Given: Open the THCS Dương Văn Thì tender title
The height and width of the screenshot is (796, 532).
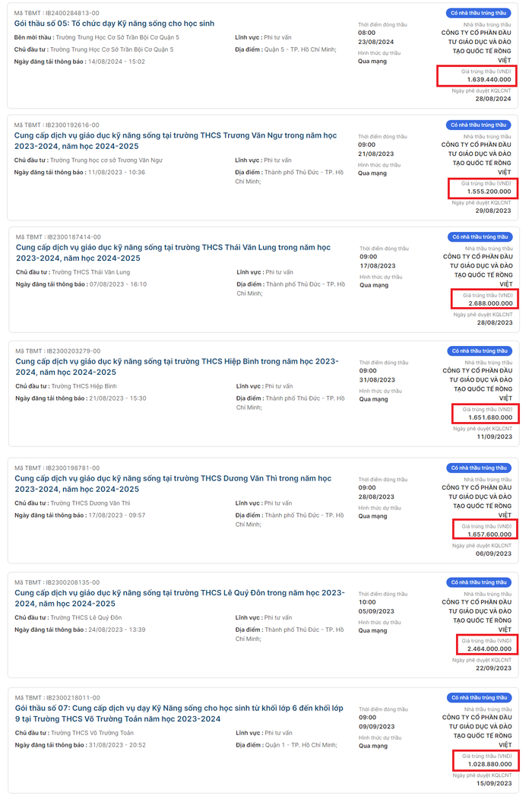Looking at the screenshot, I should (173, 484).
